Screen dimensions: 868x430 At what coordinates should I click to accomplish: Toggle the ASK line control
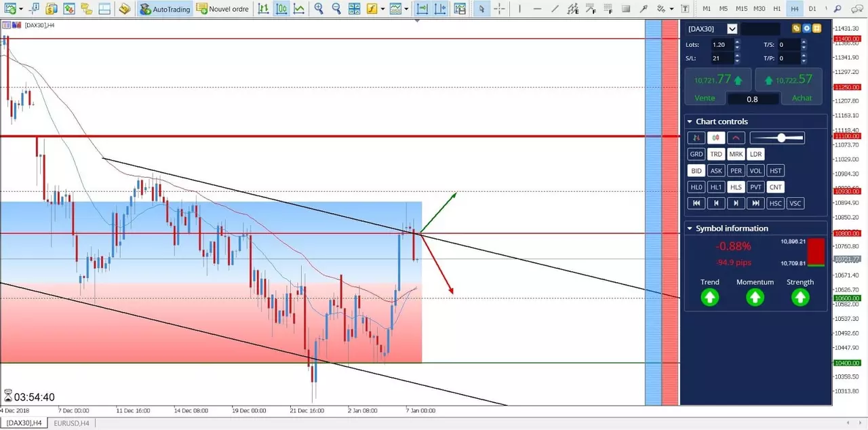[x=716, y=171]
